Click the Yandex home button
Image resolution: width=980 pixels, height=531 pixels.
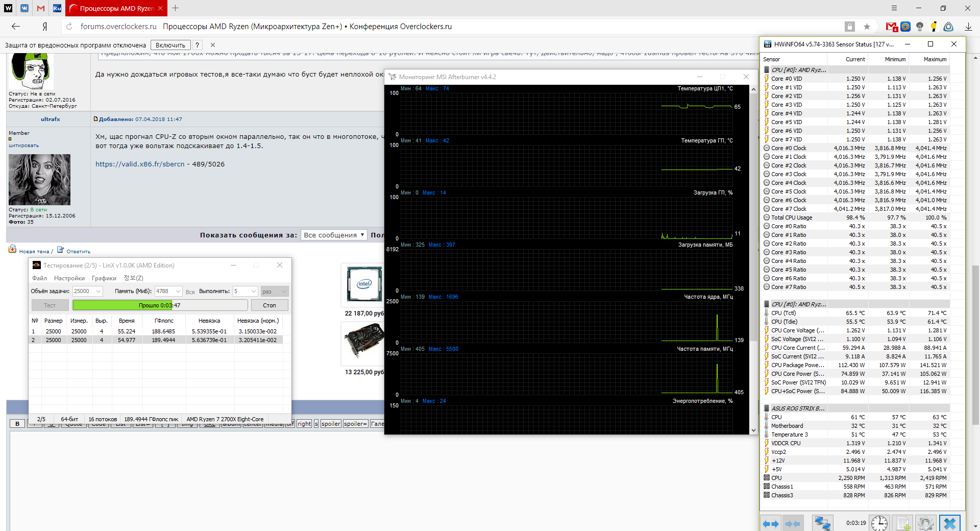click(x=45, y=27)
